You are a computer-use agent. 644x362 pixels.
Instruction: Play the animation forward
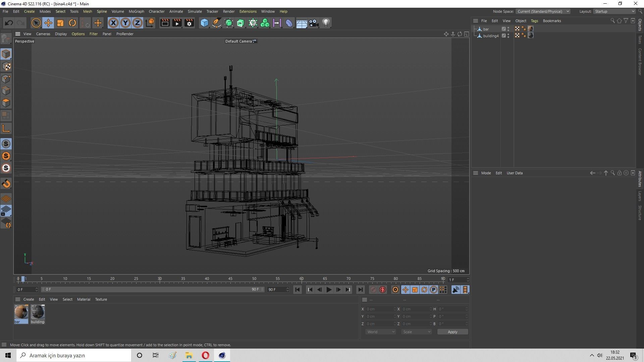(x=329, y=290)
